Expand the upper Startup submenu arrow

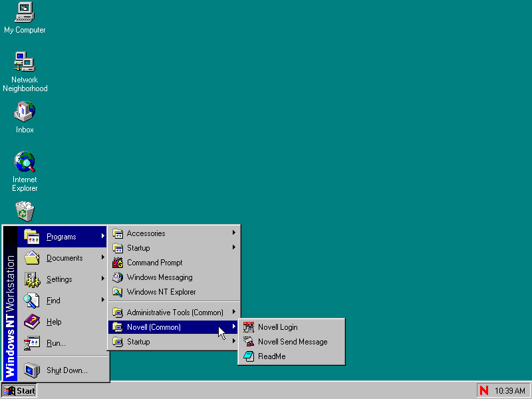tap(234, 247)
